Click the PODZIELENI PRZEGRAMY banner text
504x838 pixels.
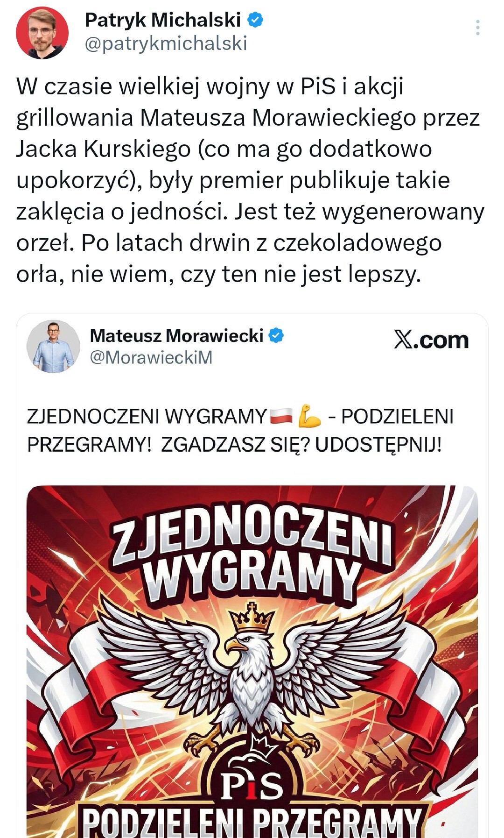coord(252,821)
